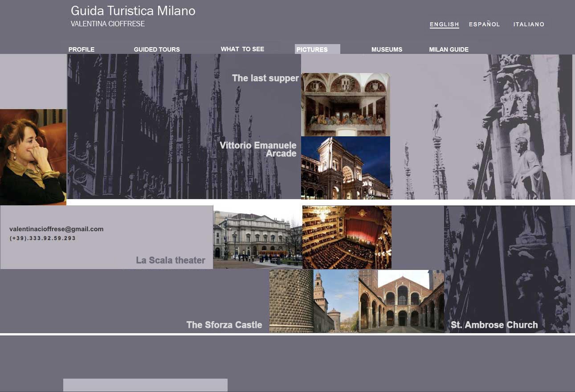Open the Last Supper painting thumbnail

(345, 104)
